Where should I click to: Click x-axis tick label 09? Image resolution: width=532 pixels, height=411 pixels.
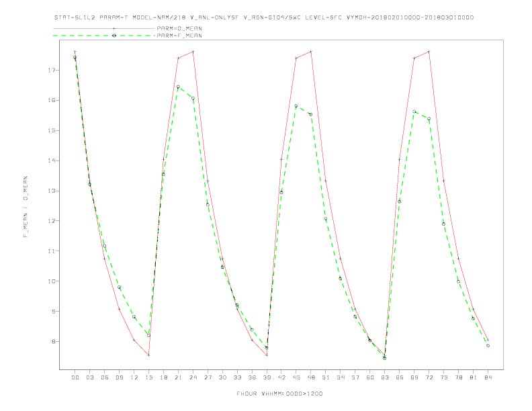(x=119, y=377)
